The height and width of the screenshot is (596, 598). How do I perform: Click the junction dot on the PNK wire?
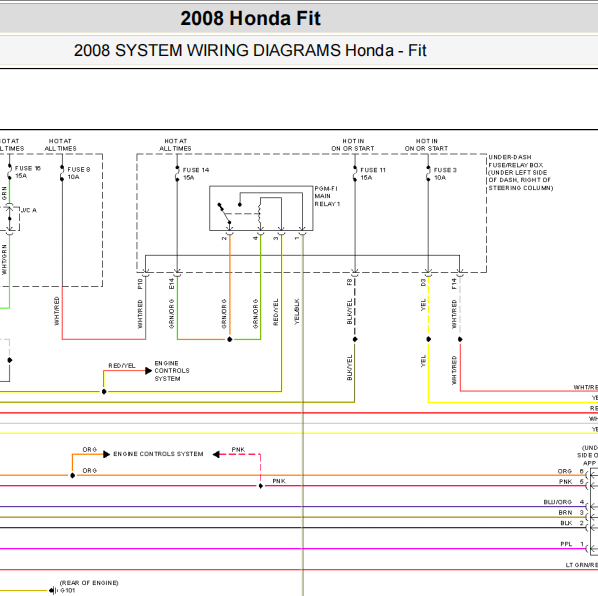pos(261,486)
